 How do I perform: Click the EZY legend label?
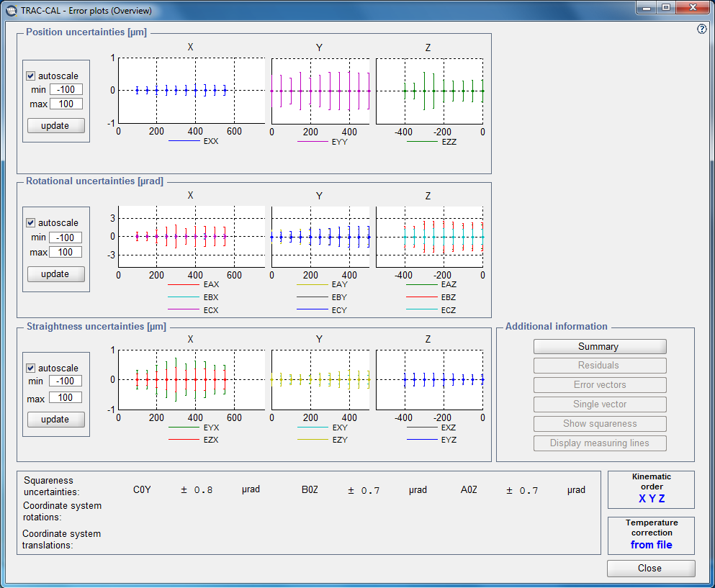click(340, 440)
